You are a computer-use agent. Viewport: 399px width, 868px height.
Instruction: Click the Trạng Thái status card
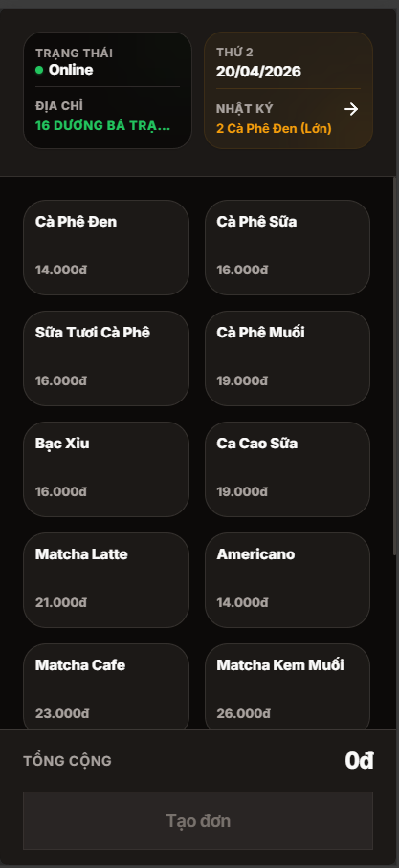tap(107, 90)
